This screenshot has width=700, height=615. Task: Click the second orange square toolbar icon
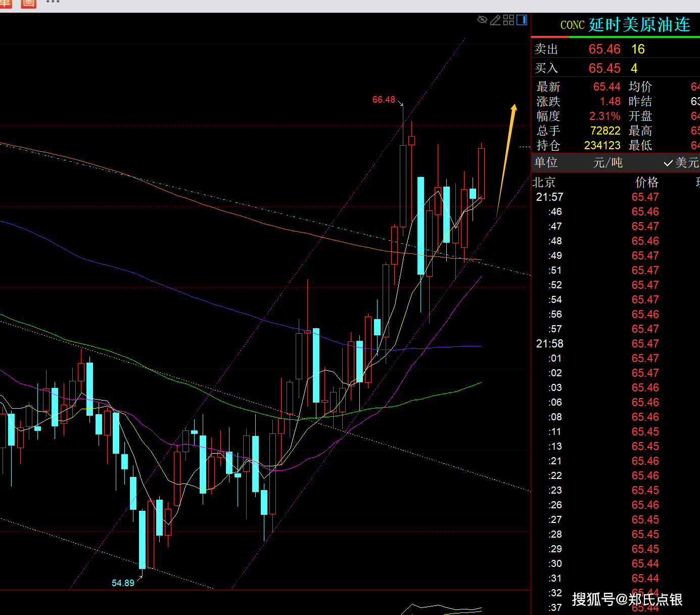tap(29, 3)
